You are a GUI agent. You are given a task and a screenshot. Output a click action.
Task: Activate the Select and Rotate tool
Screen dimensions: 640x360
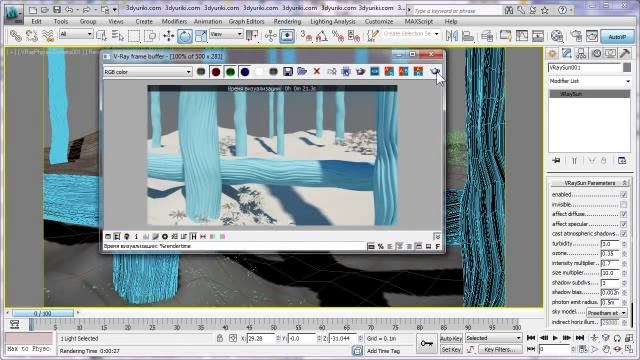184,36
